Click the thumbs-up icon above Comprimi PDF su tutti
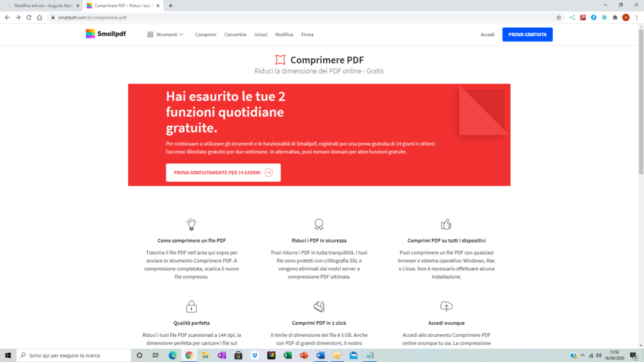 [446, 224]
